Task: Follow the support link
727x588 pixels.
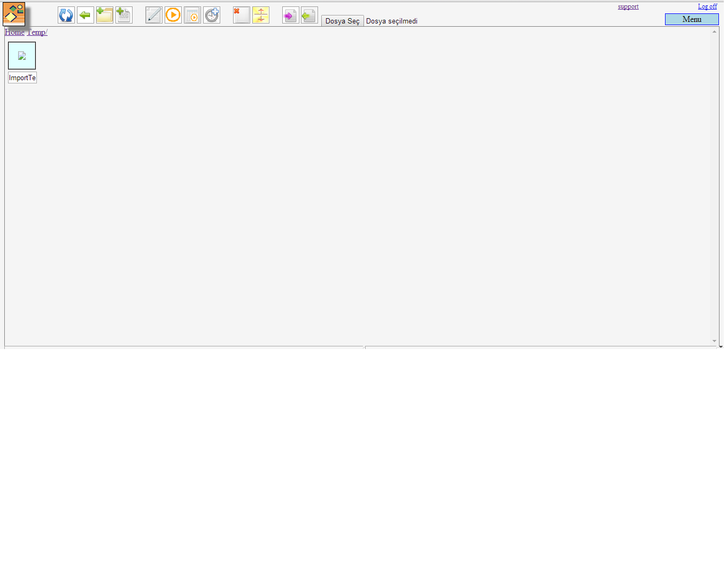Action: [x=628, y=6]
